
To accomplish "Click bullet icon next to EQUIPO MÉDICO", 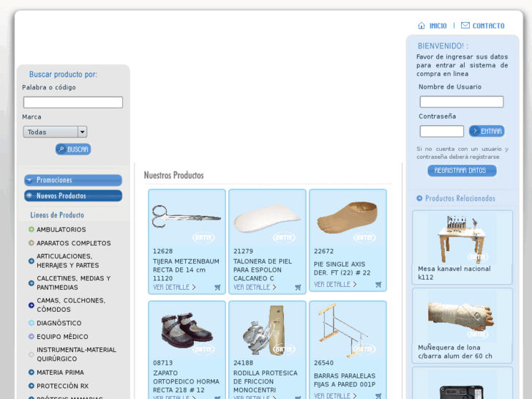I will click(x=31, y=337).
